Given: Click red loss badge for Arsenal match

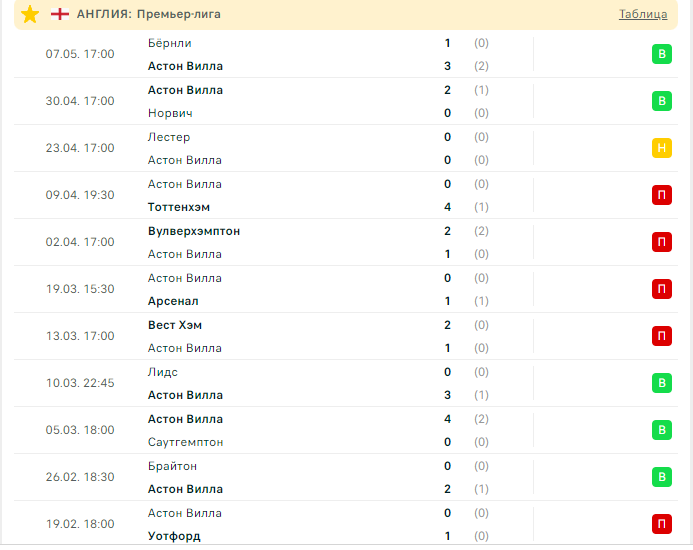Looking at the screenshot, I should pyautogui.click(x=661, y=289).
